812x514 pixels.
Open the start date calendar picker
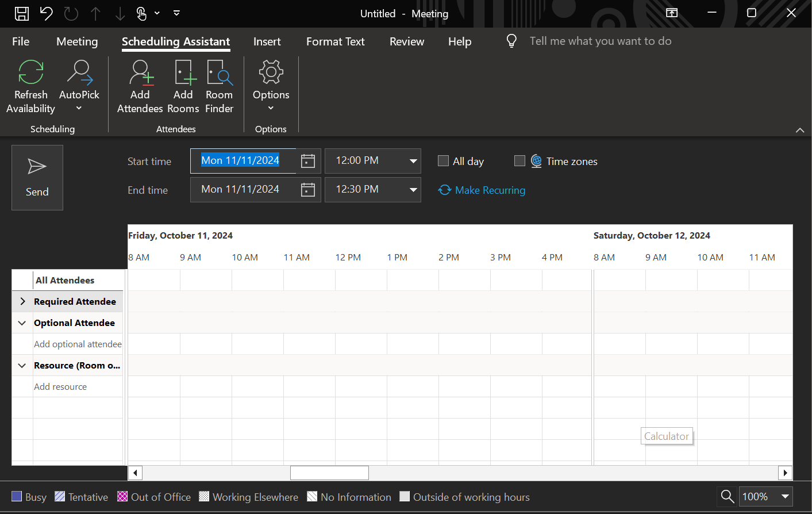(x=308, y=161)
